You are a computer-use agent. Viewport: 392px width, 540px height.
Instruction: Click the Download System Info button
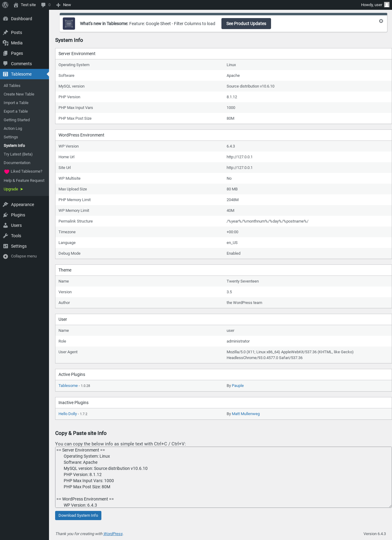(78, 516)
